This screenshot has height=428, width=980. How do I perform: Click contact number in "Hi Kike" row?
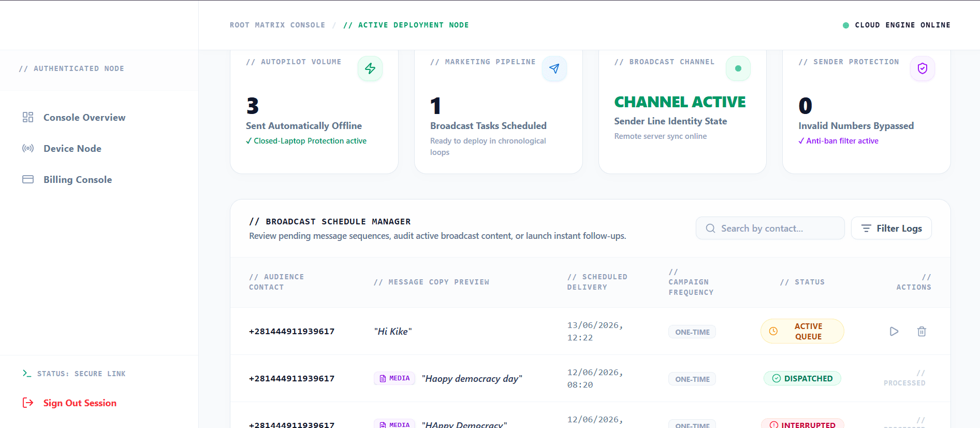tap(292, 332)
